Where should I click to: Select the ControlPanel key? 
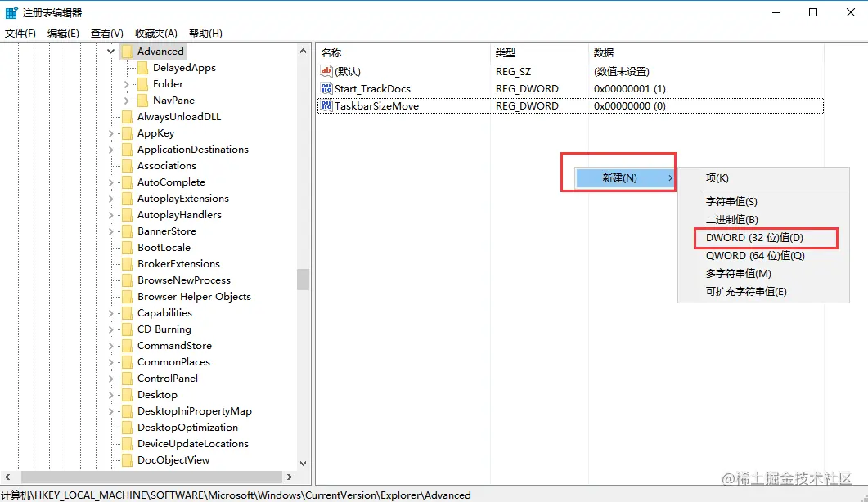168,378
